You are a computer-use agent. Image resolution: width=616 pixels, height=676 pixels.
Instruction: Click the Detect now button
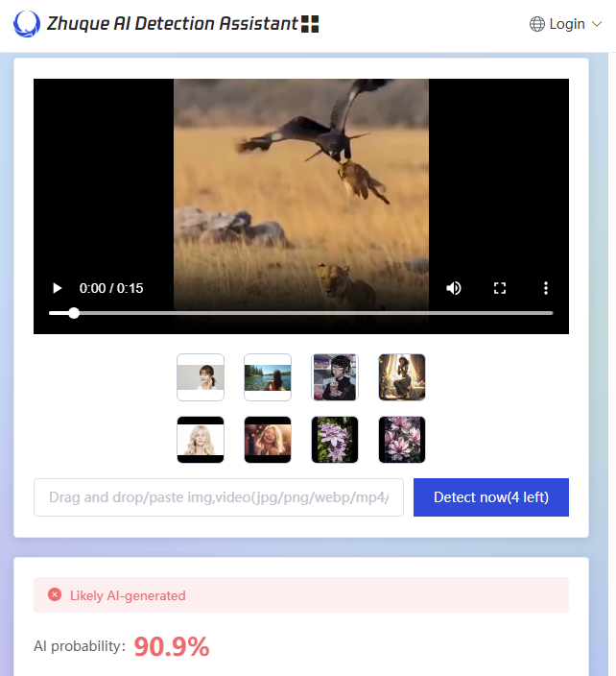490,497
